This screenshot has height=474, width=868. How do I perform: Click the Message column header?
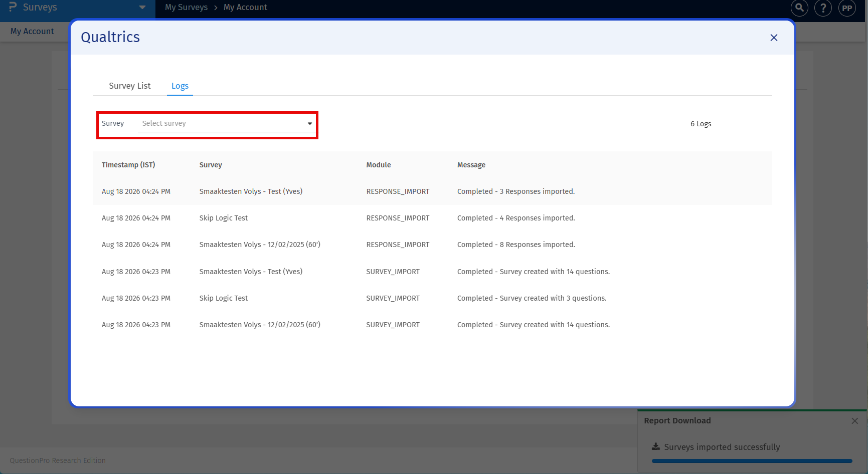pos(471,165)
